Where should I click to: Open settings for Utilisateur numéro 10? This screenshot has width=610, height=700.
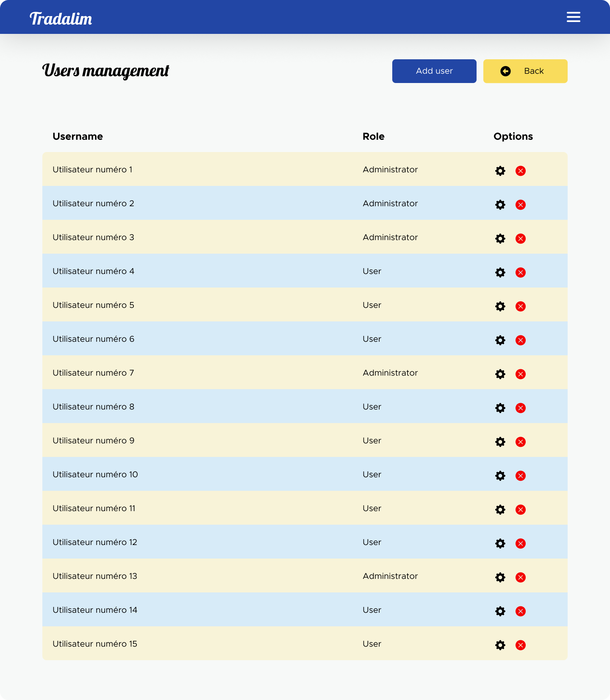click(x=500, y=476)
